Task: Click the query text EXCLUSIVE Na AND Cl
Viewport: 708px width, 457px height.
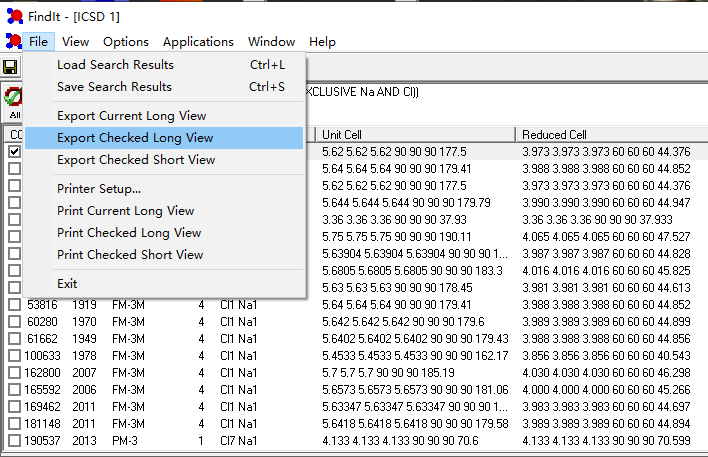Action: click(x=362, y=92)
